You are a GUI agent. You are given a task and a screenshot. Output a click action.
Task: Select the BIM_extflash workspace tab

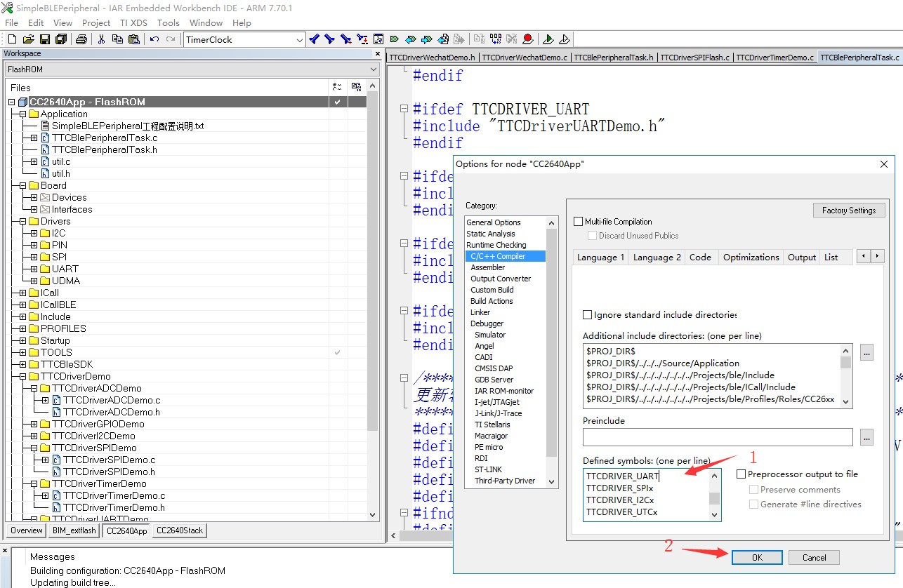coord(74,530)
